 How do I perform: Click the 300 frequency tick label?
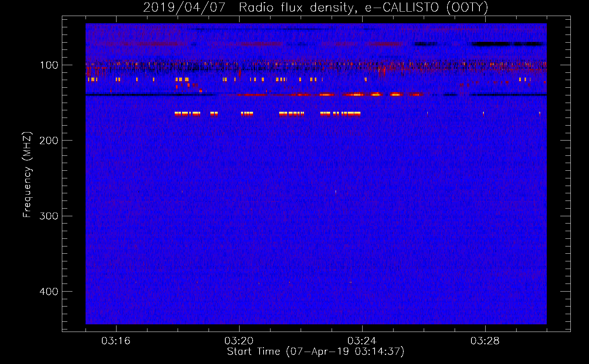pos(49,216)
